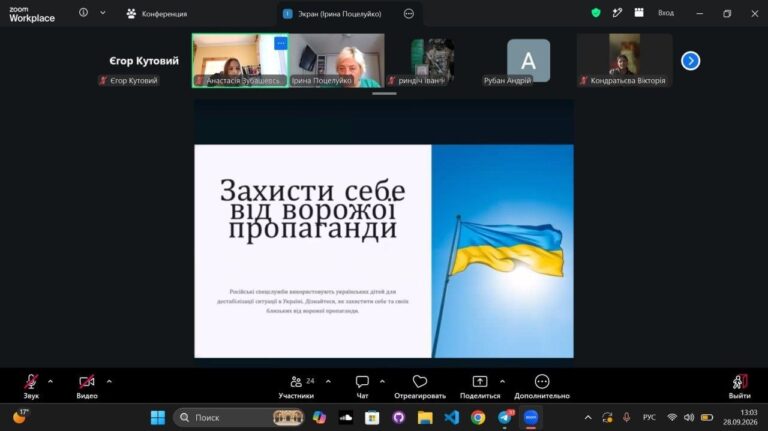The width and height of the screenshot is (768, 431).
Task: Unmute microphone with the Звук button
Action: tap(31, 386)
